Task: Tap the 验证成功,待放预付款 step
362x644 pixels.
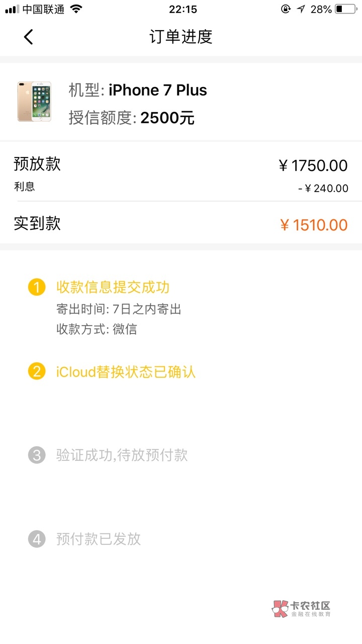Action: pos(122,455)
